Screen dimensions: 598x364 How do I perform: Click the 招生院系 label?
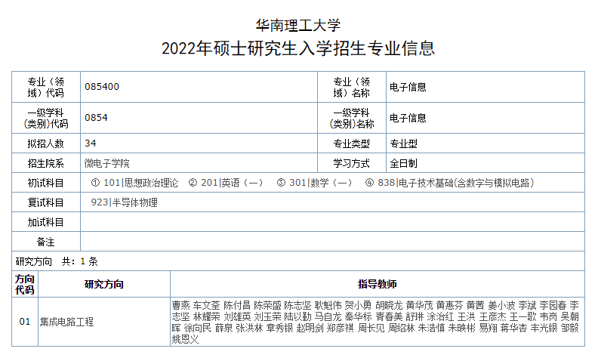pyautogui.click(x=46, y=163)
